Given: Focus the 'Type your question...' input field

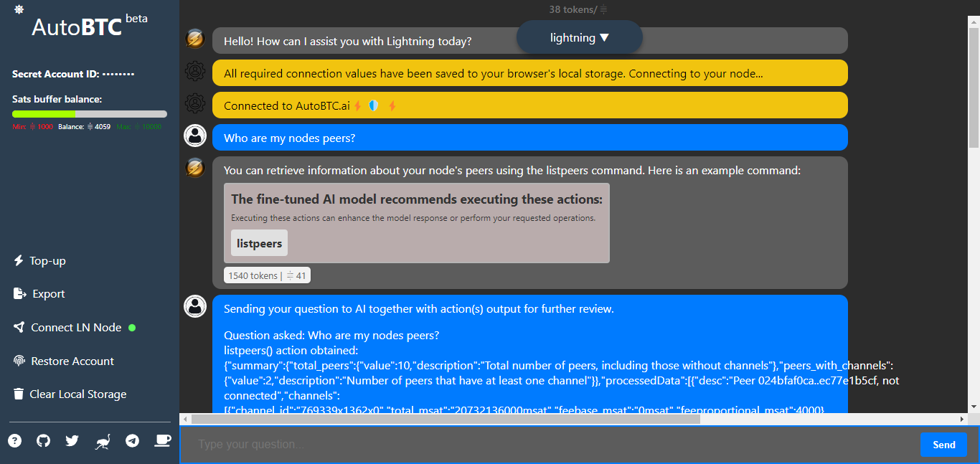Looking at the screenshot, I should pyautogui.click(x=550, y=445).
